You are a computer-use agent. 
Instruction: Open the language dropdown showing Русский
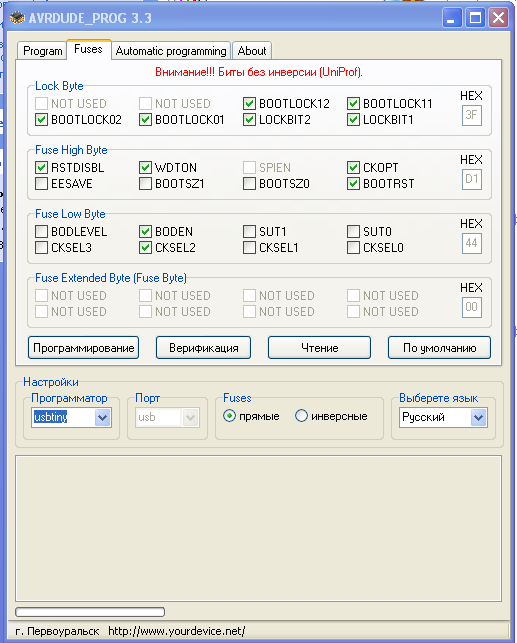point(478,418)
